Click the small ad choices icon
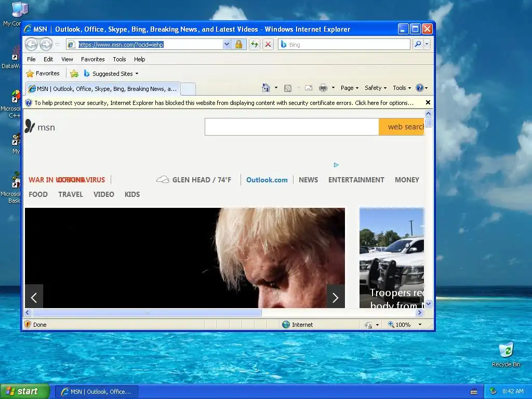Viewport: 532px width, 399px height. pyautogui.click(x=336, y=165)
